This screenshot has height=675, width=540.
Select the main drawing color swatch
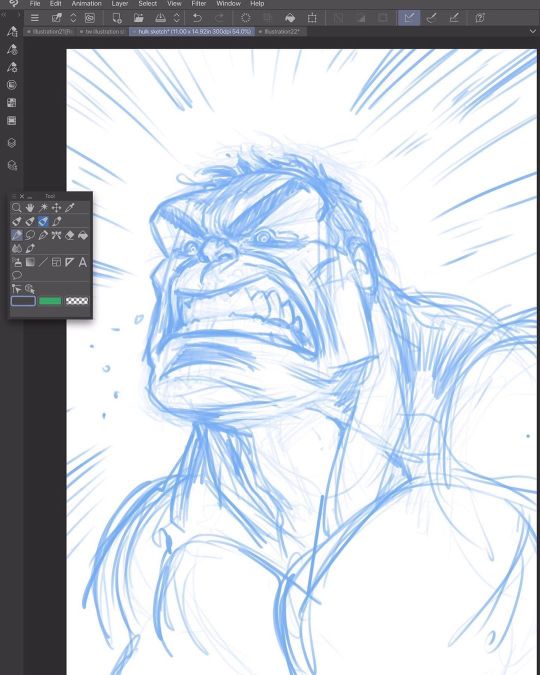23,301
